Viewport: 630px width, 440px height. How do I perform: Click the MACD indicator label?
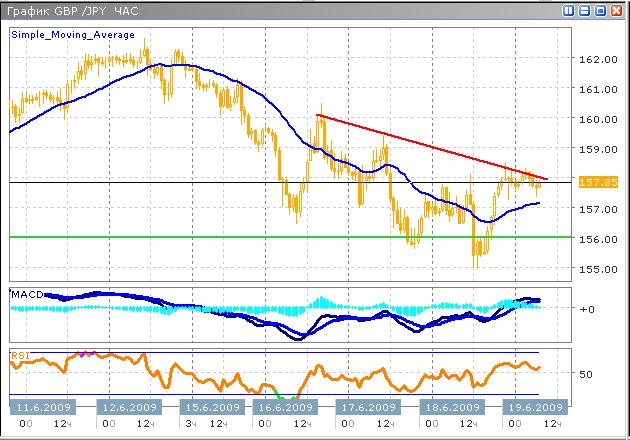pos(26,294)
